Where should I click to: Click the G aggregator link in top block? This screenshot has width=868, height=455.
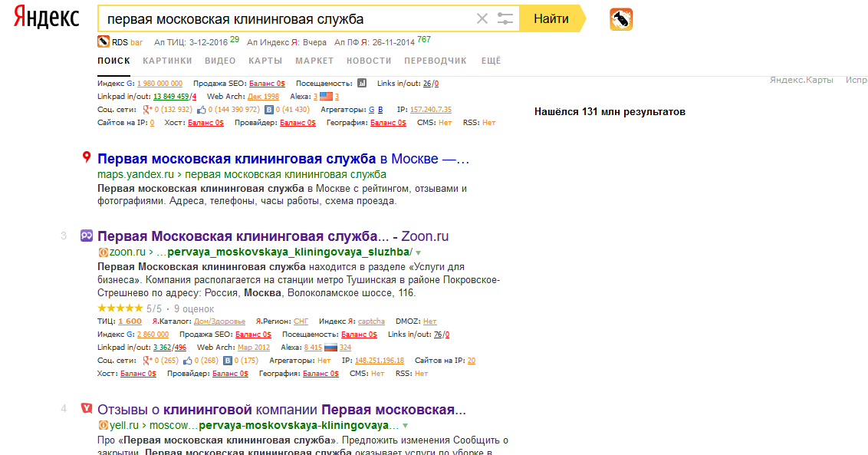pyautogui.click(x=371, y=110)
